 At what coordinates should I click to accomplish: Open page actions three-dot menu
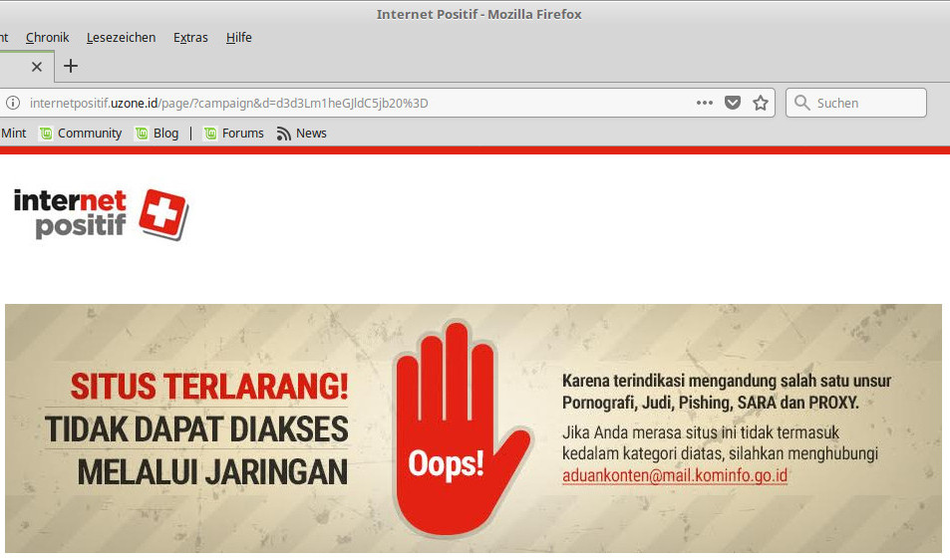[x=705, y=103]
